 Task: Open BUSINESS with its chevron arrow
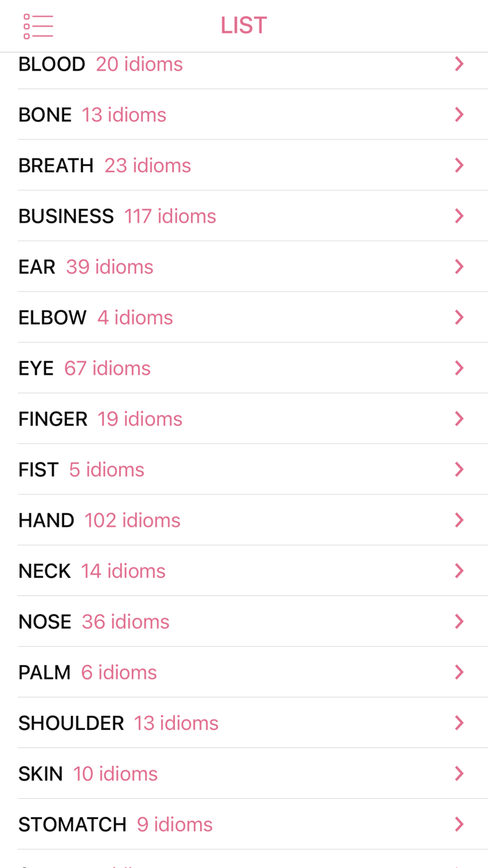460,215
